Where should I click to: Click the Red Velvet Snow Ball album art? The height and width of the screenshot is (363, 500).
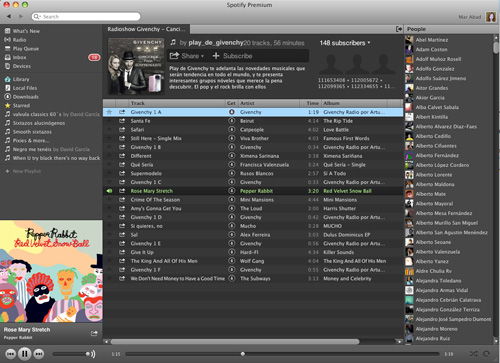pyautogui.click(x=51, y=271)
